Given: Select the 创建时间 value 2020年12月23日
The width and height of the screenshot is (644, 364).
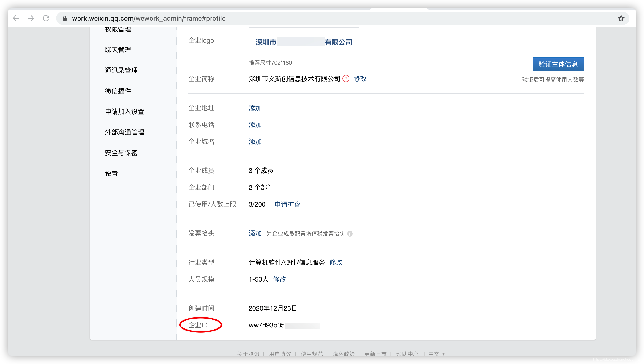Looking at the screenshot, I should [273, 308].
